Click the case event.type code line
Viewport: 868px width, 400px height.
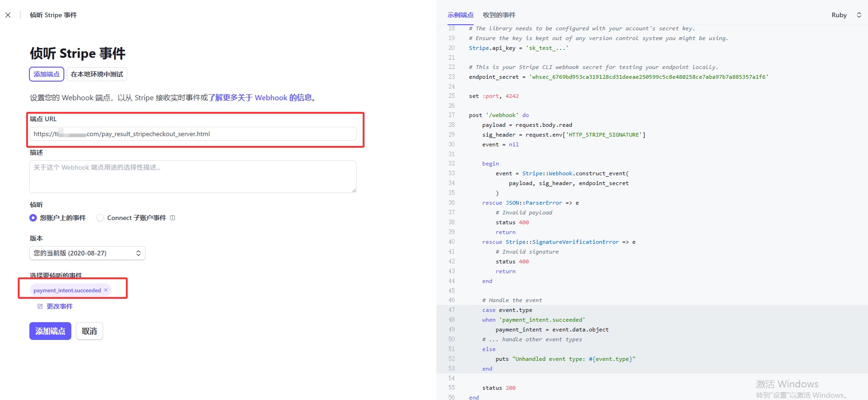point(507,310)
